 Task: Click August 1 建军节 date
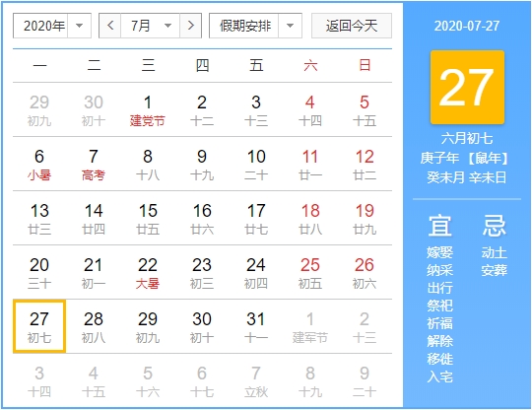point(310,327)
